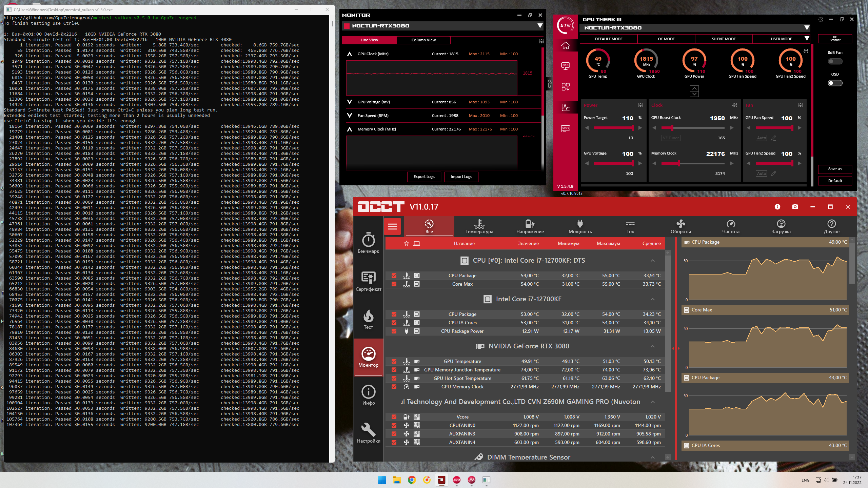The height and width of the screenshot is (488, 868).
Task: Click OCCT info circle in title bar
Action: (777, 207)
